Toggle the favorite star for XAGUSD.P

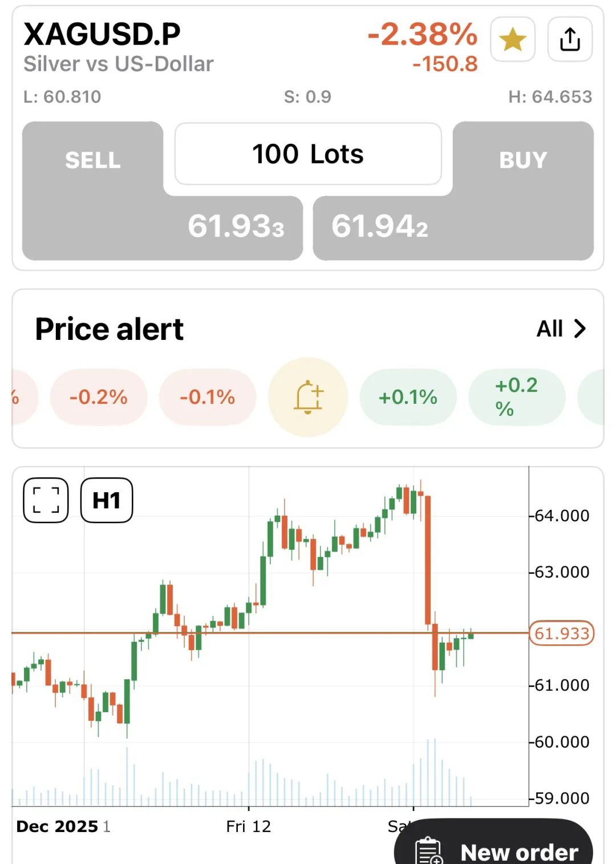[x=512, y=39]
